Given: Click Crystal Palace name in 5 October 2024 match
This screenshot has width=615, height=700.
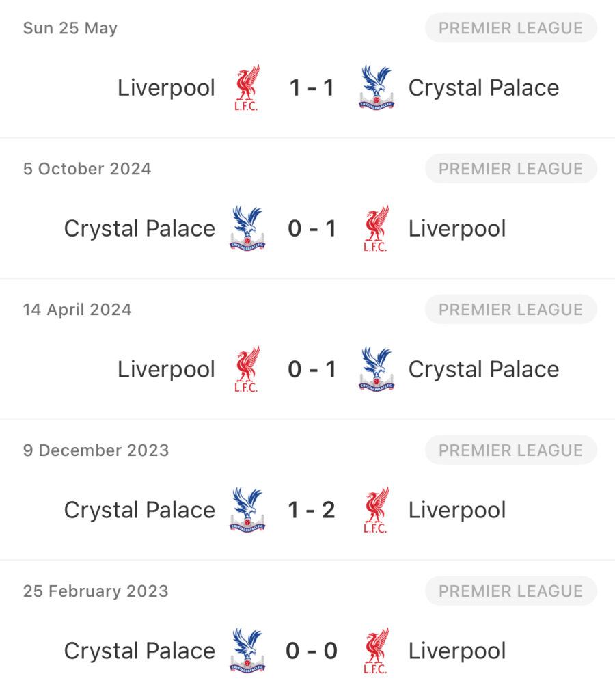Looking at the screenshot, I should (139, 229).
